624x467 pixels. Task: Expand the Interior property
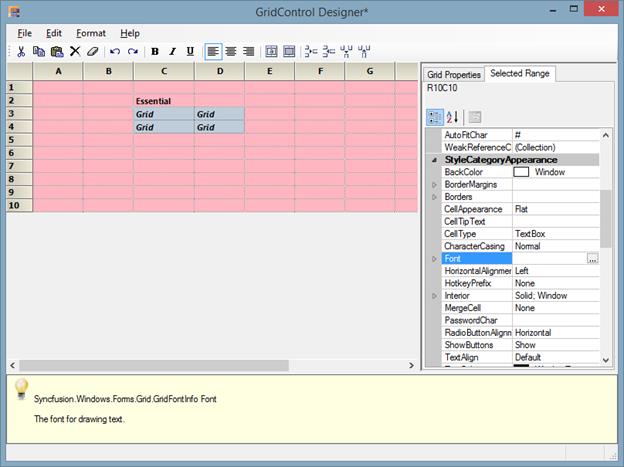click(x=435, y=296)
